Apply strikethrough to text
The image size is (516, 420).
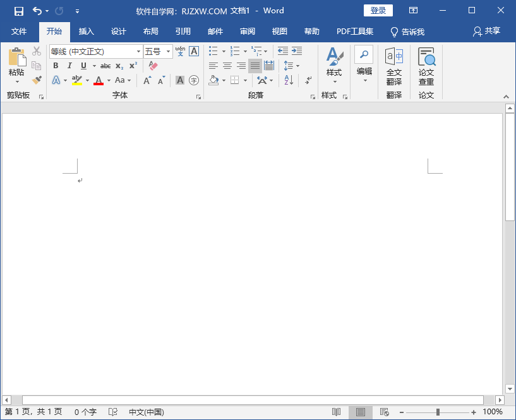[105, 65]
